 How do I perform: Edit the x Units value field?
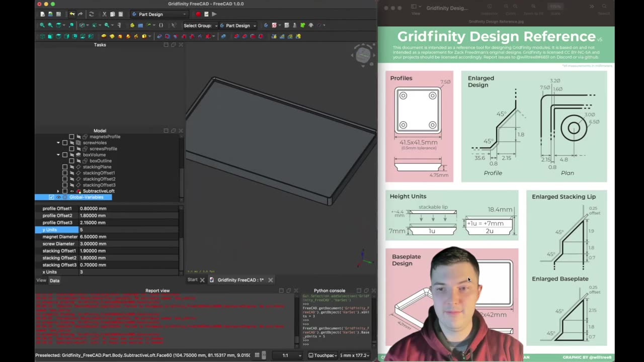pyautogui.click(x=129, y=272)
